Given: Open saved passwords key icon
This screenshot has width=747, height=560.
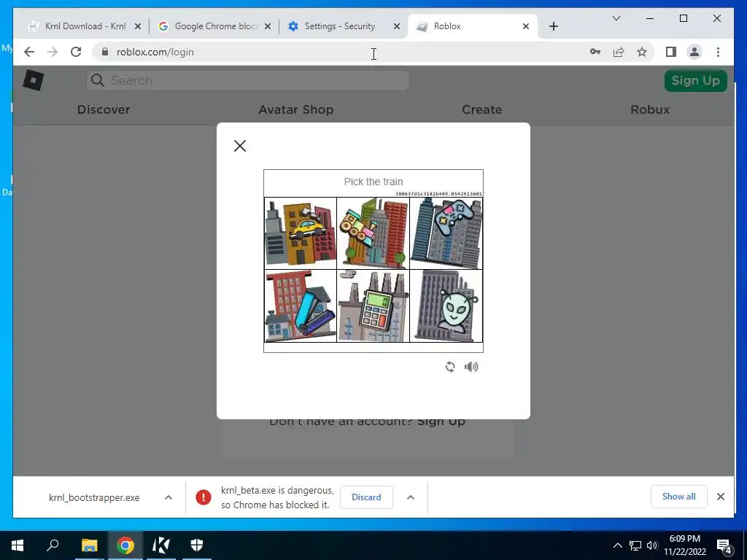Looking at the screenshot, I should coord(595,52).
